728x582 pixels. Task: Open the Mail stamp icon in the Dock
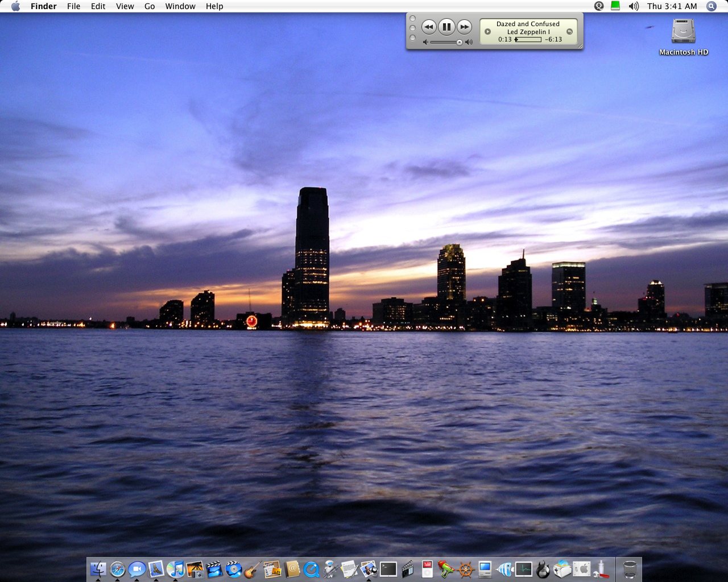(x=156, y=569)
